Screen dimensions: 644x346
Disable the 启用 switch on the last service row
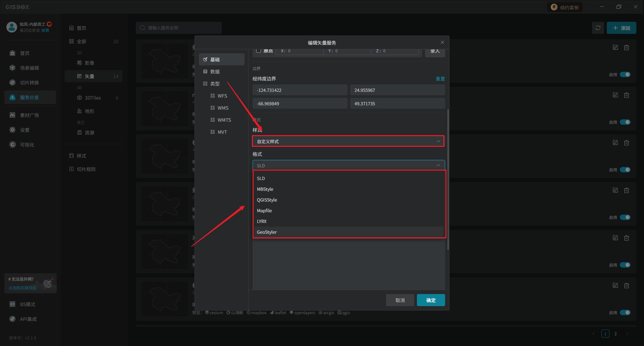pyautogui.click(x=625, y=312)
